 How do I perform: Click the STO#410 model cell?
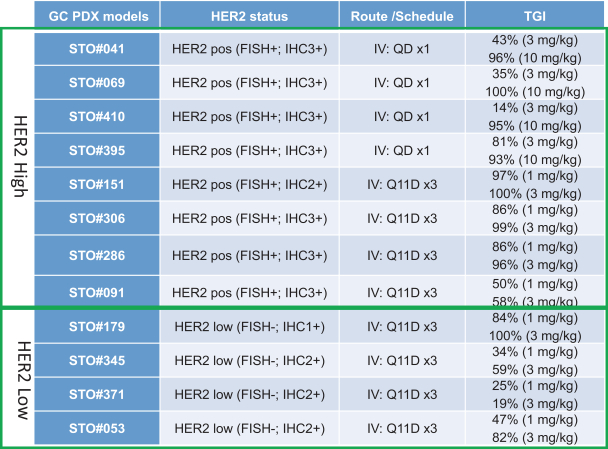pyautogui.click(x=96, y=117)
